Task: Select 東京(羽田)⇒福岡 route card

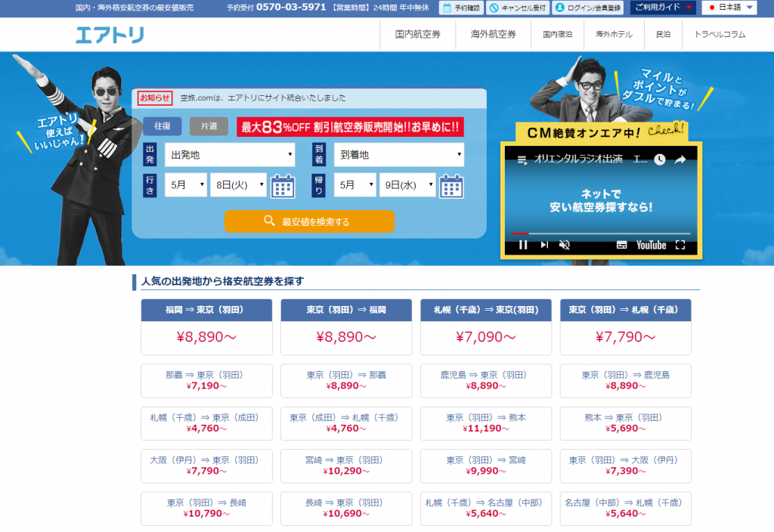Action: pos(346,326)
